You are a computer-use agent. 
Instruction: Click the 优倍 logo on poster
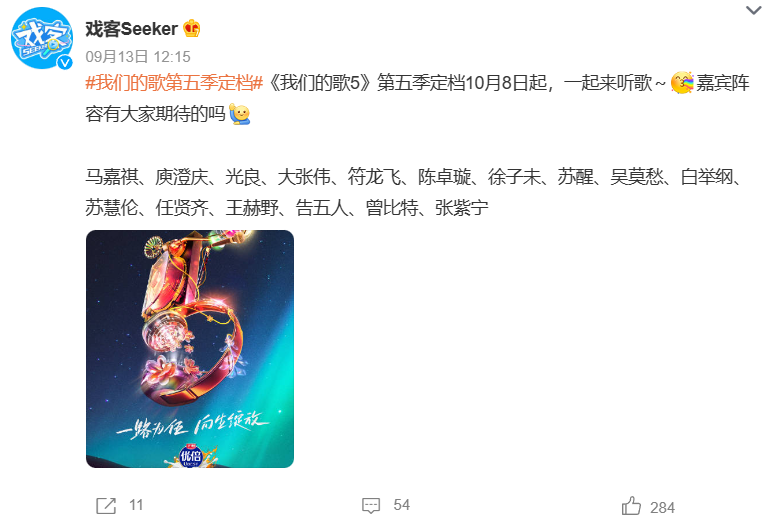point(191,456)
